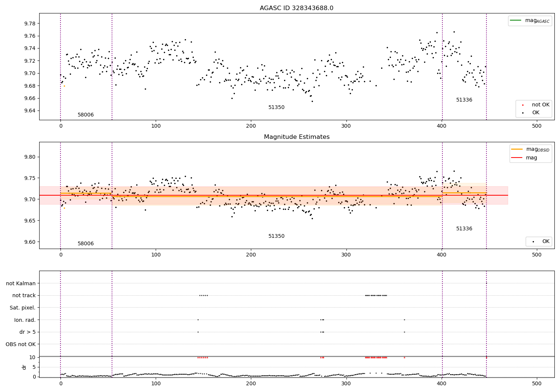
Task: Click the 9.72 y-axis tick on the top plot
Action: click(x=29, y=61)
